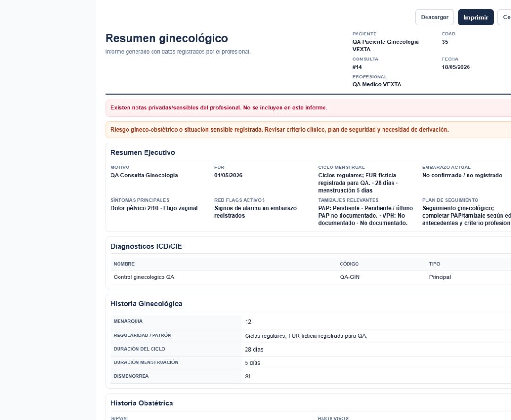
Task: Click the red private notes warning banner
Action: point(308,108)
